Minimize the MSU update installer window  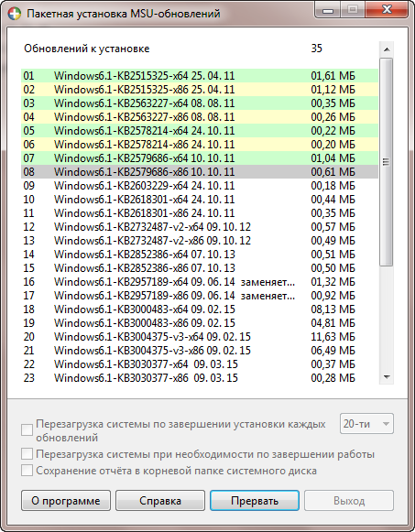pyautogui.click(x=328, y=10)
